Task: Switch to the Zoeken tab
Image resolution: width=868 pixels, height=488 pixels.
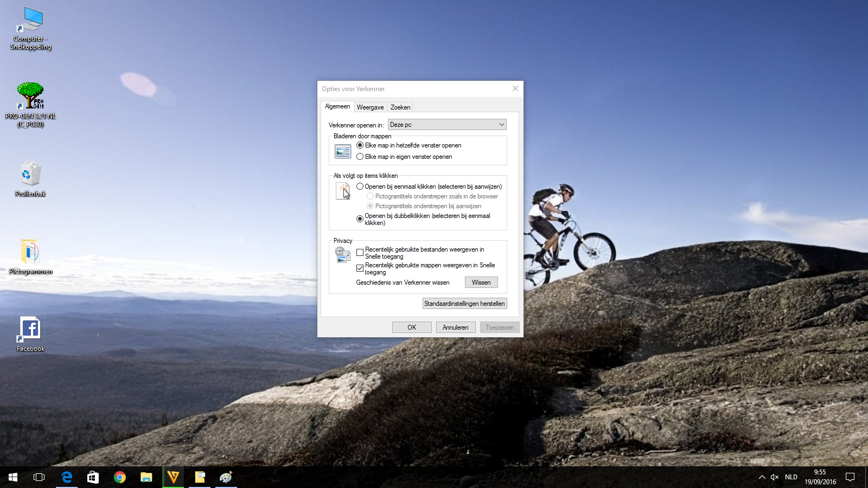Action: pos(400,107)
